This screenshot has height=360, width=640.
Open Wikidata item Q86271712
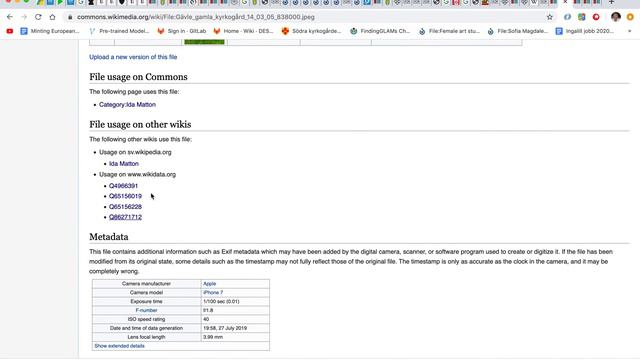point(125,217)
